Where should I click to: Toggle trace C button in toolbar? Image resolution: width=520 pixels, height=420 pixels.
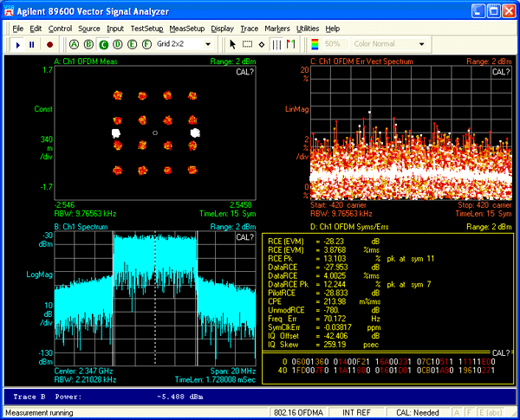click(104, 43)
